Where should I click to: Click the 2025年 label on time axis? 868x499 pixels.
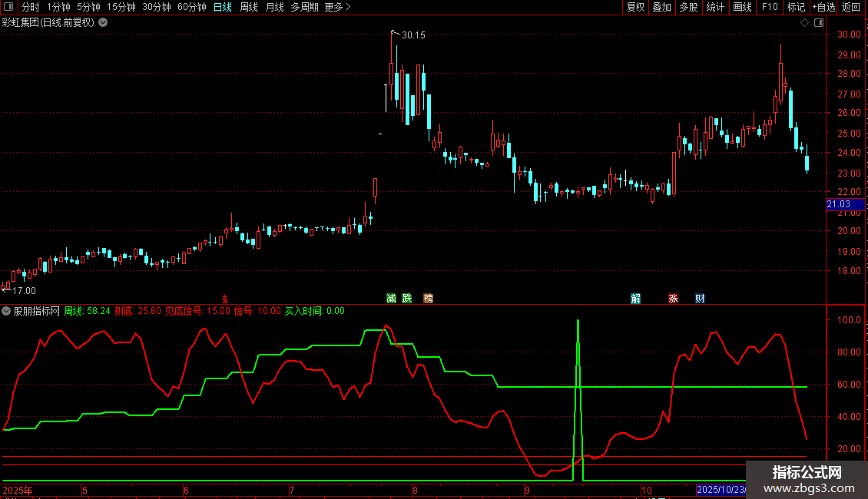pyautogui.click(x=17, y=490)
